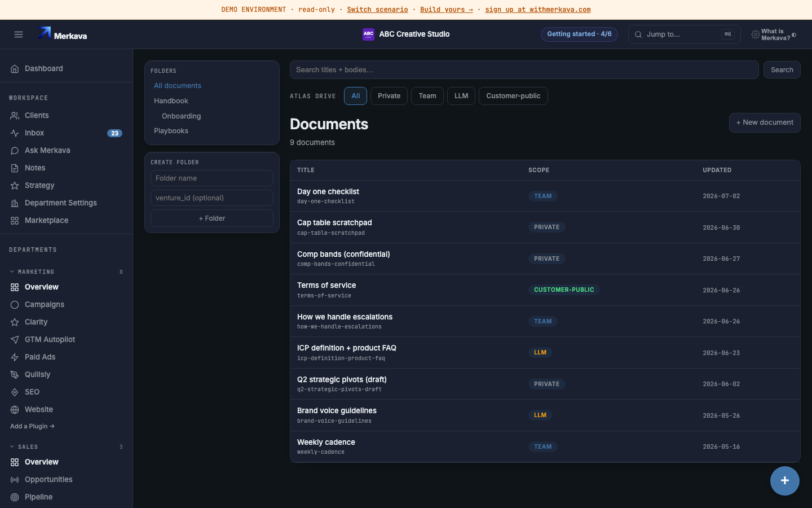Viewport: 812px width, 508px height.
Task: Click the GTM Autopilot send icon
Action: pos(15,340)
